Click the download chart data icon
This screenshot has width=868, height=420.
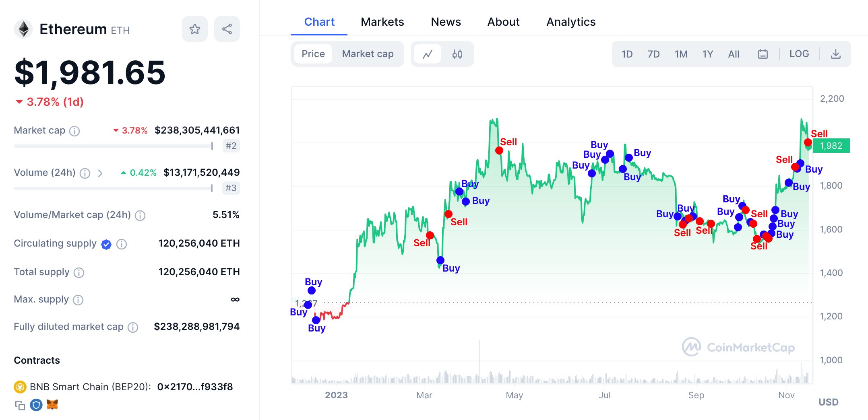836,54
